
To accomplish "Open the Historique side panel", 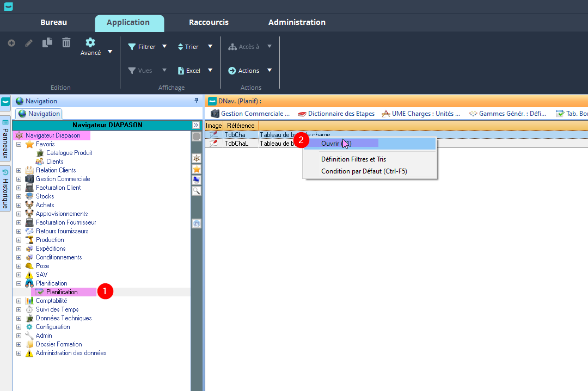I will pyautogui.click(x=5, y=189).
